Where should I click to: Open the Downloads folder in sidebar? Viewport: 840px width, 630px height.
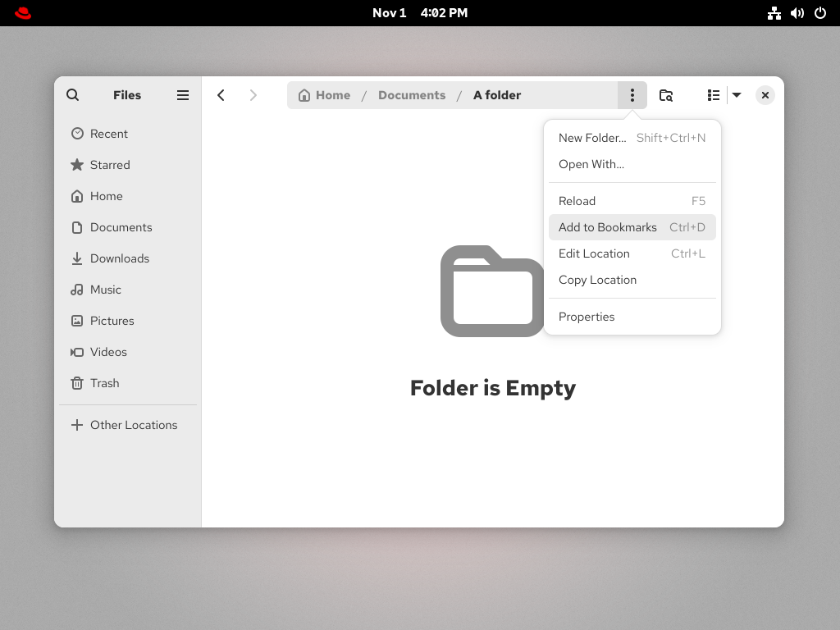point(119,258)
